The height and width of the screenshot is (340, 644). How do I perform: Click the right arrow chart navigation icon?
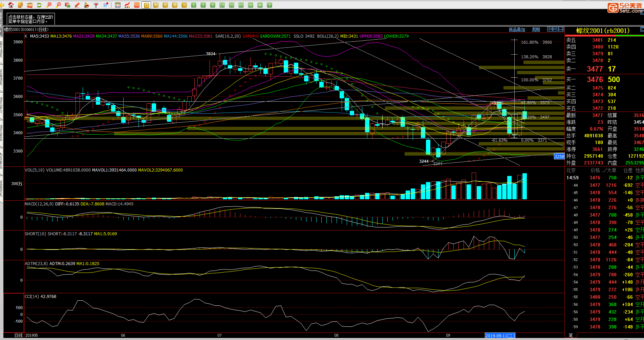coord(556,29)
